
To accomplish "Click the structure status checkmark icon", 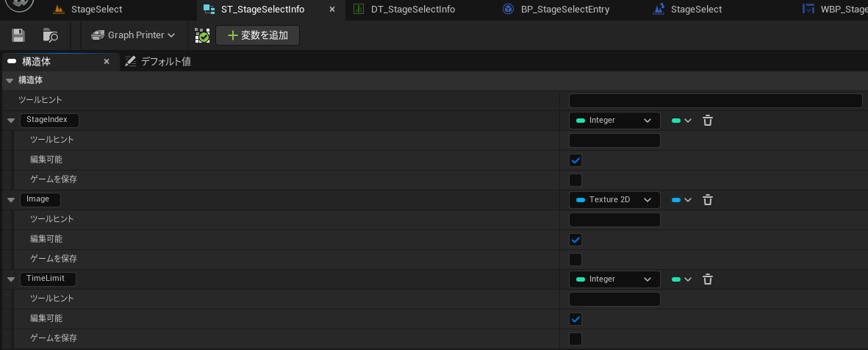I will tap(202, 35).
